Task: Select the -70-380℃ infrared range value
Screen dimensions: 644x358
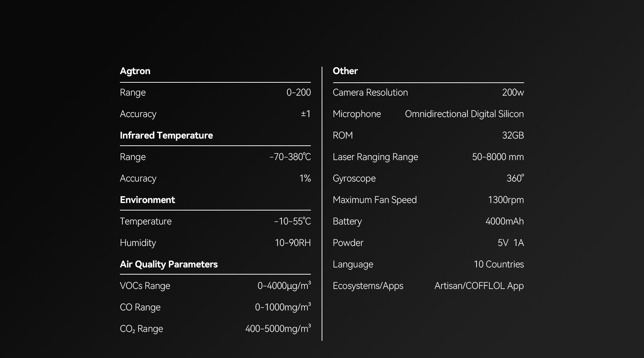Action: tap(290, 157)
